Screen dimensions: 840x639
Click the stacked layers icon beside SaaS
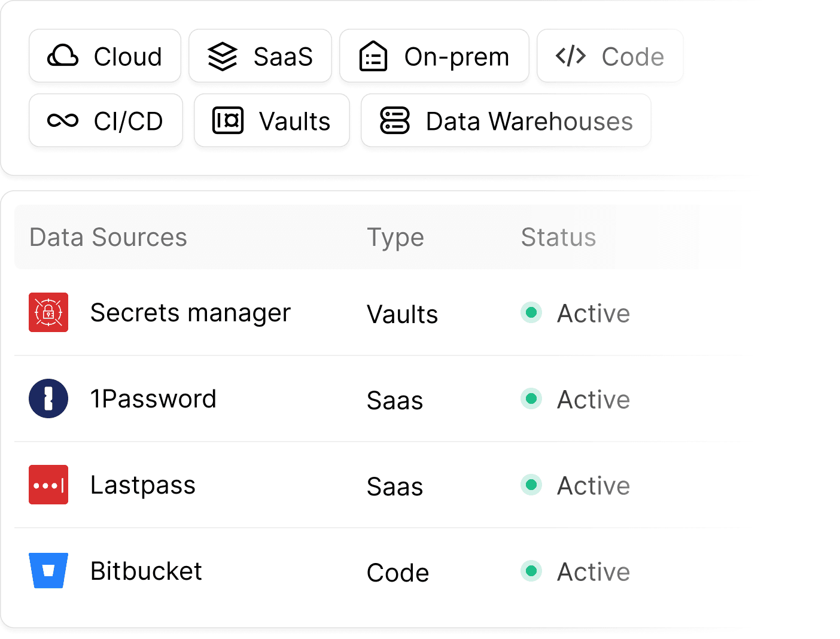point(223,56)
